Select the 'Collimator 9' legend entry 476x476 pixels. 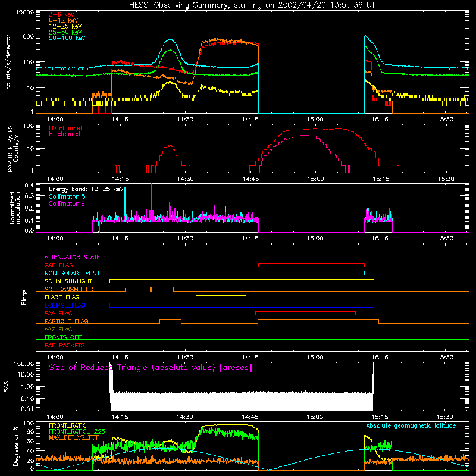coord(67,203)
